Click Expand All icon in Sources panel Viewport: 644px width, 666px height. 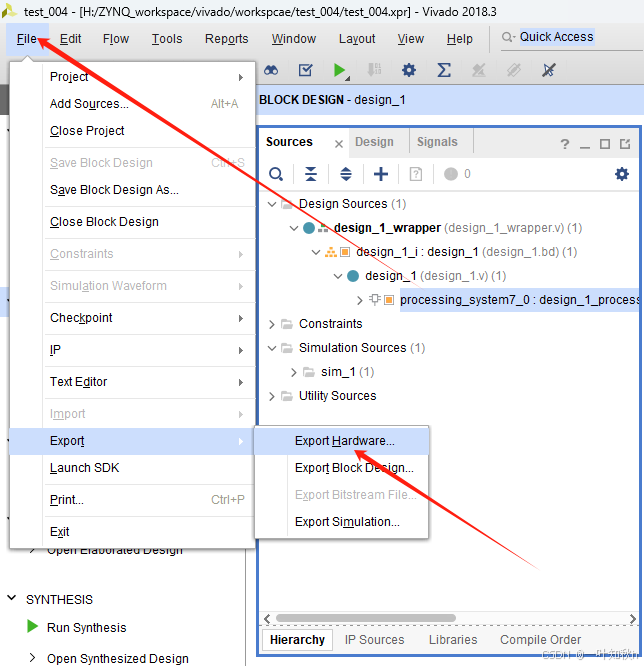(x=346, y=174)
